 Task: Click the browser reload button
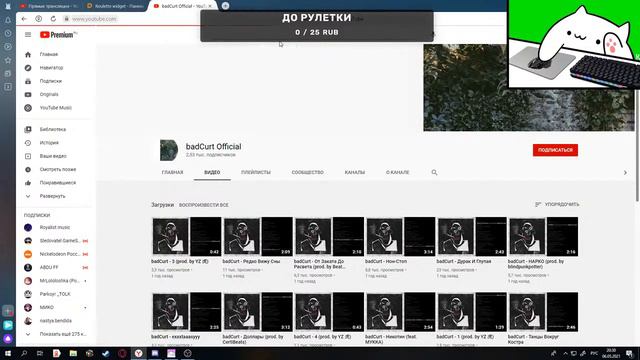[53, 19]
